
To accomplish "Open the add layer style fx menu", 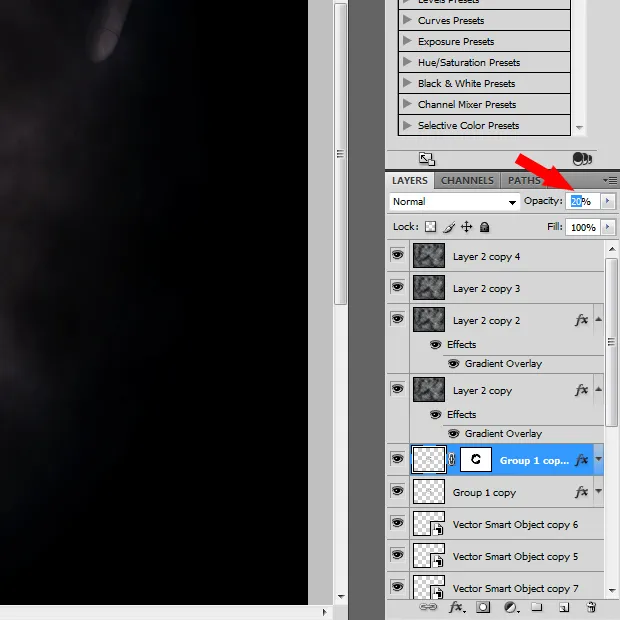I will pyautogui.click(x=456, y=607).
